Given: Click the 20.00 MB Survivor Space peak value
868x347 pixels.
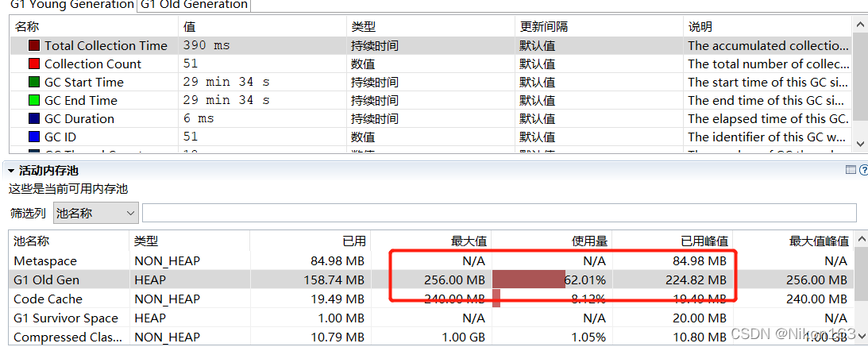Looking at the screenshot, I should tap(699, 318).
